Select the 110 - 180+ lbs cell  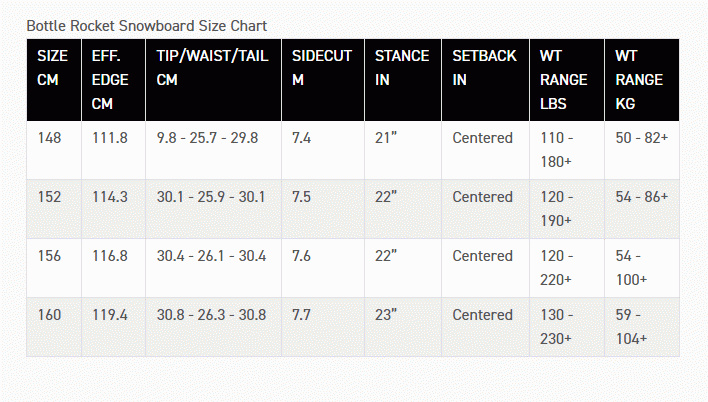tap(567, 150)
